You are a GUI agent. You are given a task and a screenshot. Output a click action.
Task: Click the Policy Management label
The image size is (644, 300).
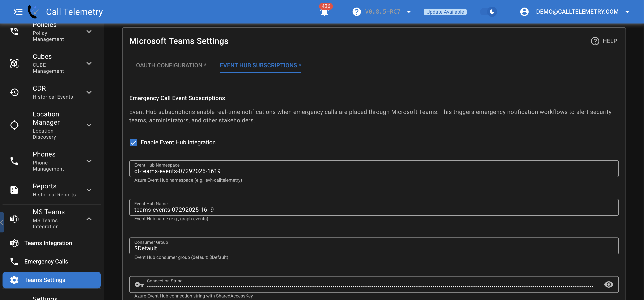click(48, 36)
